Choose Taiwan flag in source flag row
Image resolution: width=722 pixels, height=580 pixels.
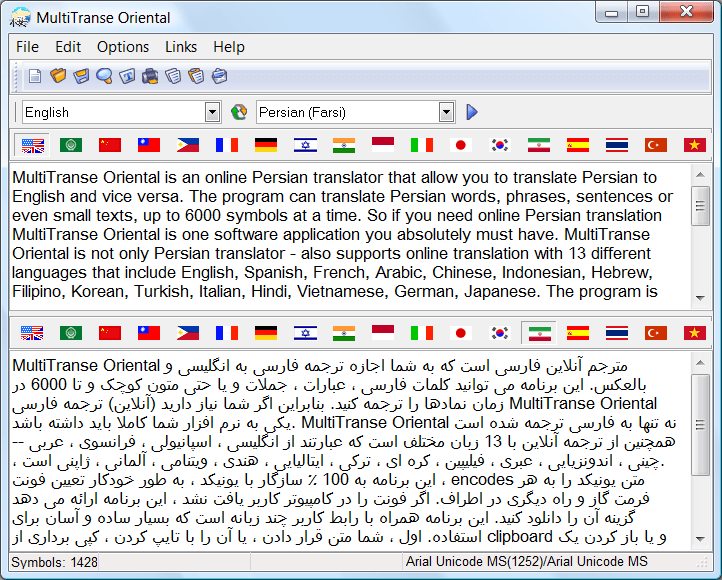coord(149,145)
